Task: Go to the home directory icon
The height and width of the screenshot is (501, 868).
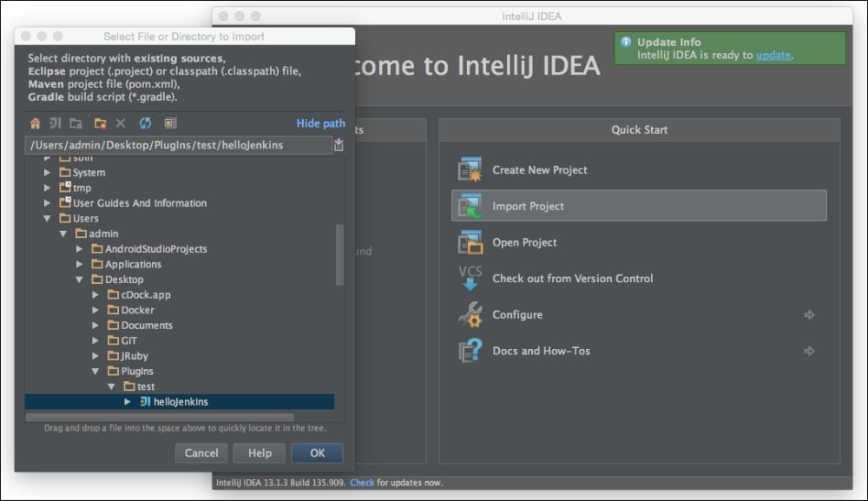Action: pos(36,123)
